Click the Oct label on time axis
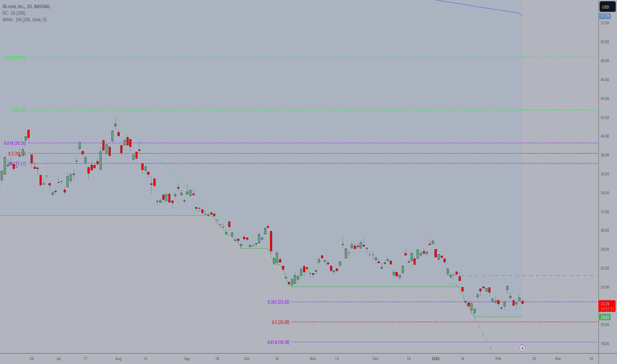The image size is (617, 364). [x=247, y=359]
